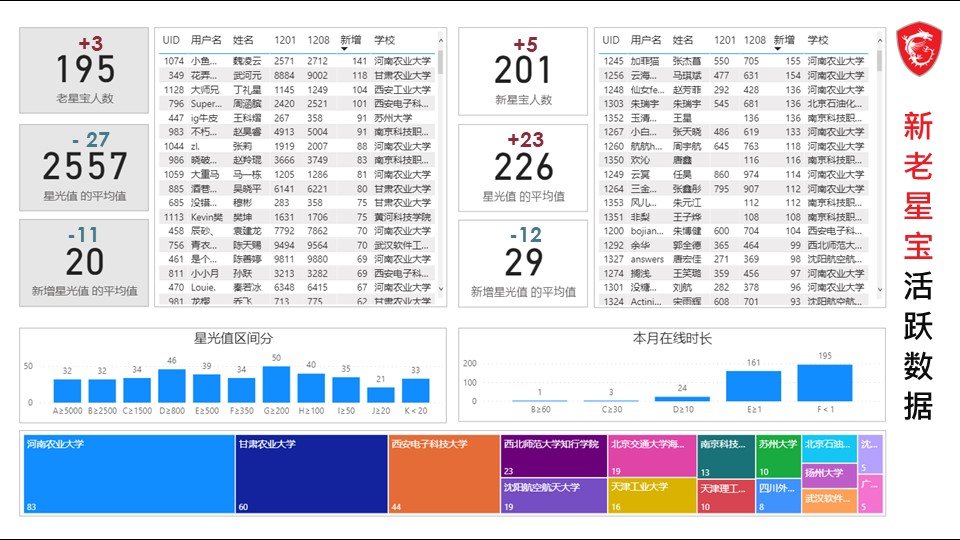This screenshot has height=540, width=960.
Task: Click scroll-down arrow of table containing UID 1245
Action: (x=880, y=290)
